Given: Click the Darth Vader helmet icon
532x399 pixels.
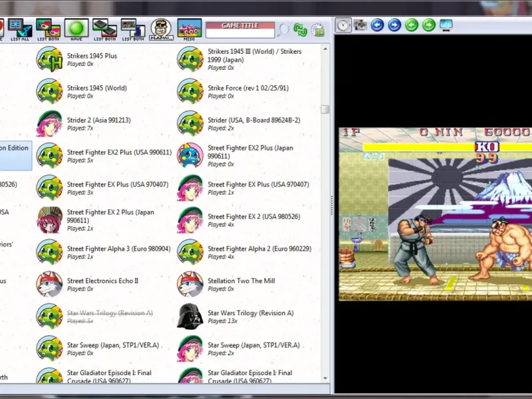Looking at the screenshot, I should (x=190, y=317).
